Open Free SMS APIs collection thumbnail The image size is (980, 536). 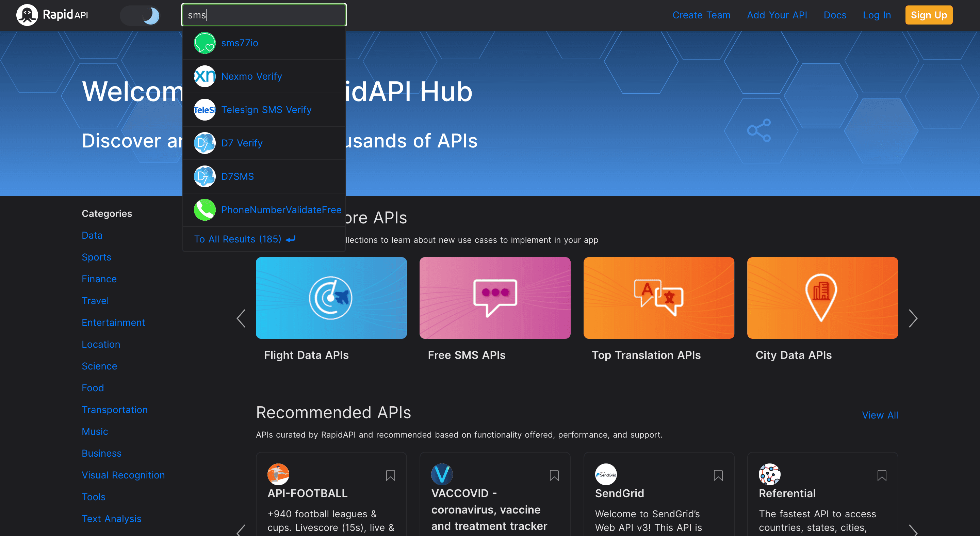[495, 298]
